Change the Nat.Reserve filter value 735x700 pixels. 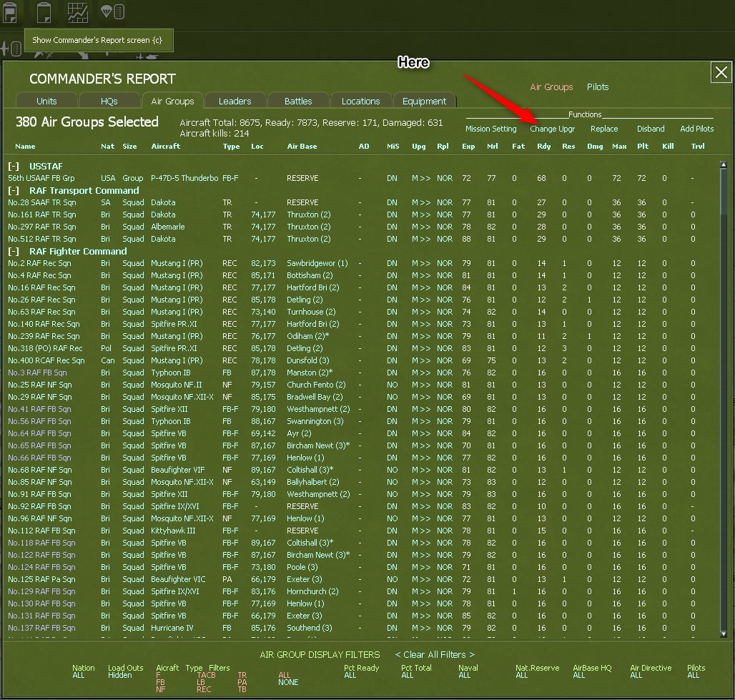tap(522, 675)
